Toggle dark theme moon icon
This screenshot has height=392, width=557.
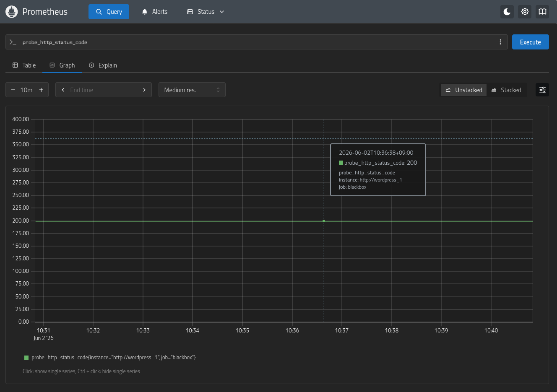[507, 12]
